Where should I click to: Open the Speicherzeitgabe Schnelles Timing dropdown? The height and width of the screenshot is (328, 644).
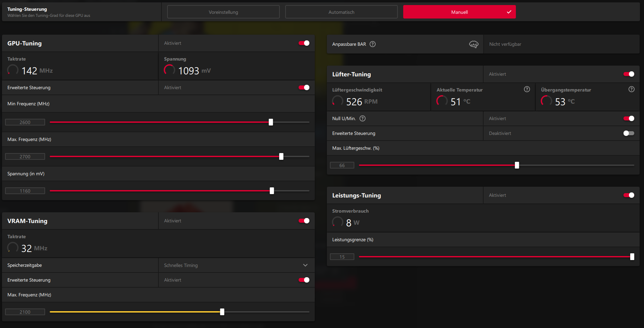[x=236, y=265]
